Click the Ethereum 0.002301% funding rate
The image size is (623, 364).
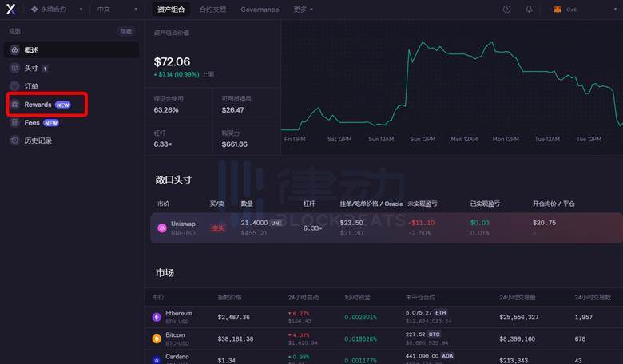click(x=360, y=317)
